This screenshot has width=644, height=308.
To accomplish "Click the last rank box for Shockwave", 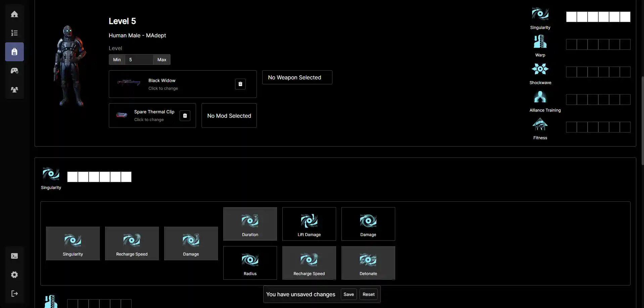I will click(625, 72).
